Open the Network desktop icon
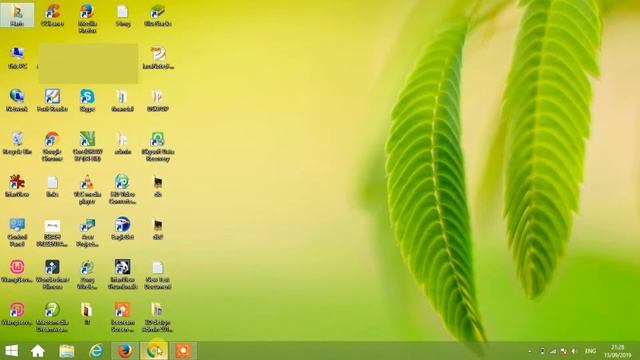This screenshot has width=640, height=360. click(x=17, y=100)
